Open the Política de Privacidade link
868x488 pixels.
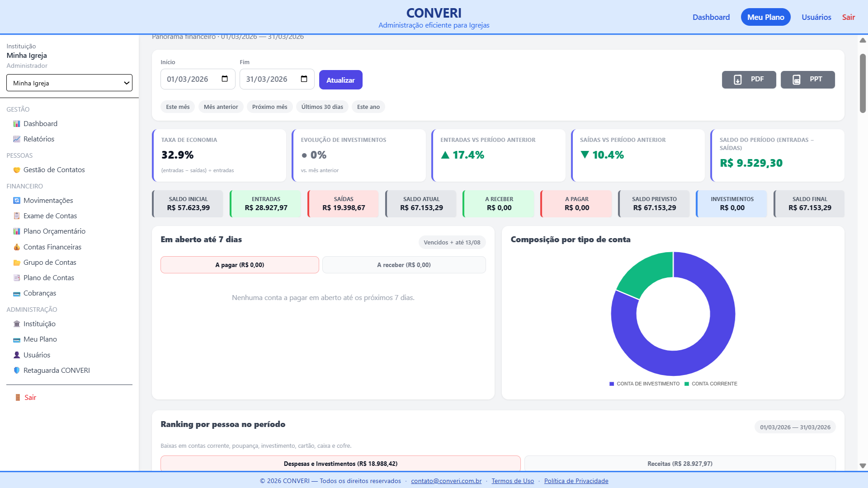[x=576, y=481]
